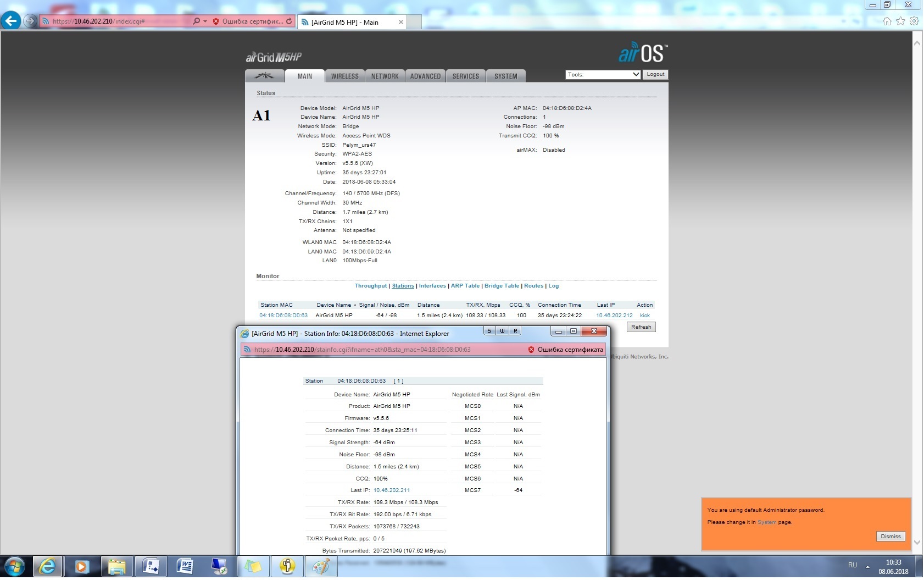Open the yellow info figure taskbar icon
Screen dimensions: 924x580
[x=287, y=567]
